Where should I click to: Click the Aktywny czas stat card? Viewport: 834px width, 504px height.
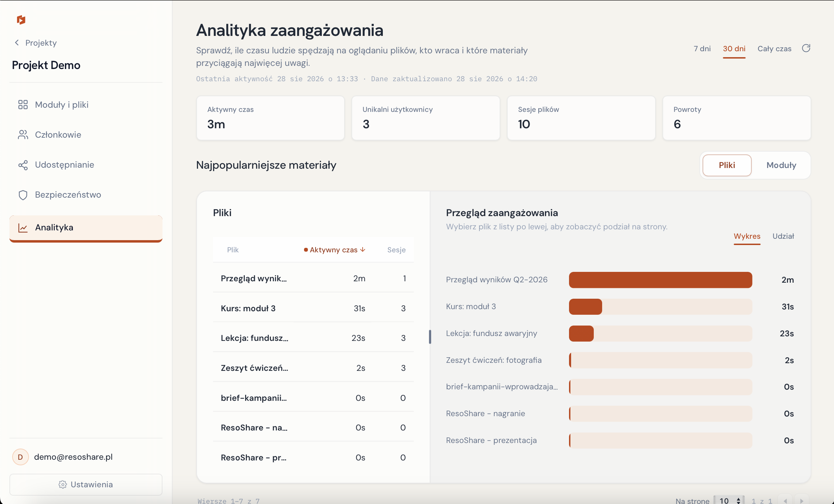(x=271, y=118)
